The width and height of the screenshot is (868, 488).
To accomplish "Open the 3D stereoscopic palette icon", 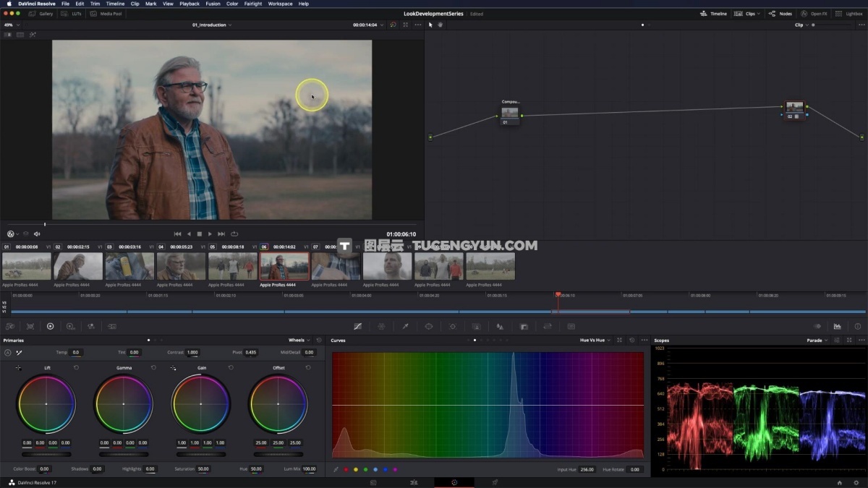I will click(571, 326).
